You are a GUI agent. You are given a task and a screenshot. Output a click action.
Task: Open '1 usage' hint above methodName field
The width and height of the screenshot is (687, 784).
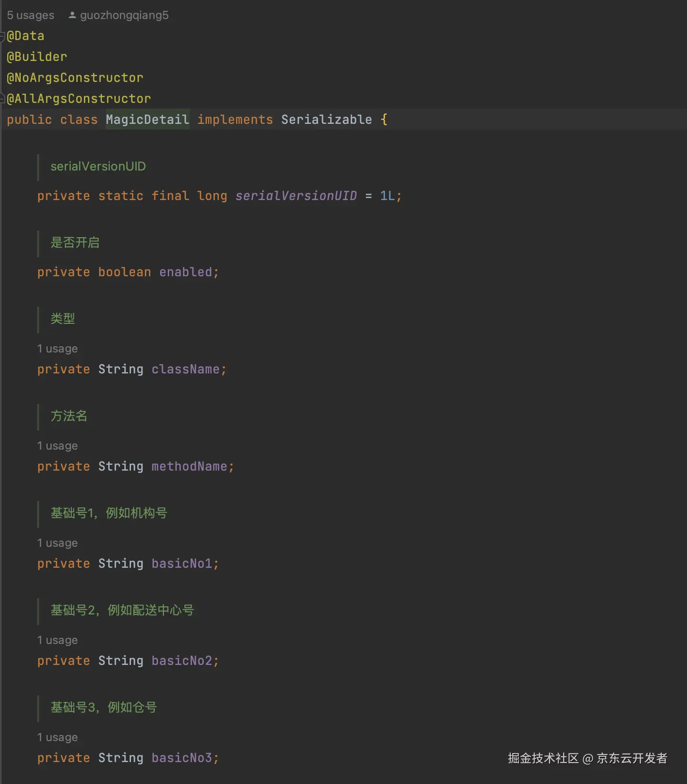[x=58, y=446]
